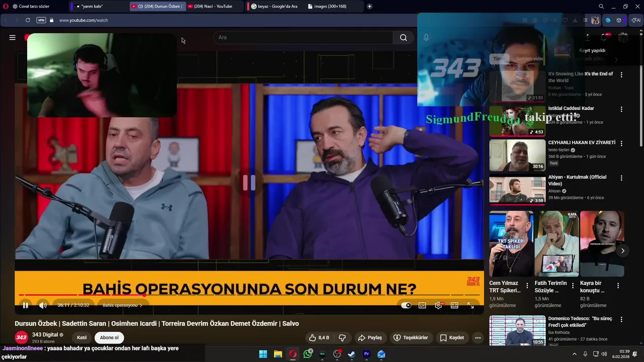The height and width of the screenshot is (362, 644).
Task: Open options for 'CEYHANLI HAKAN' video
Action: pyautogui.click(x=621, y=143)
